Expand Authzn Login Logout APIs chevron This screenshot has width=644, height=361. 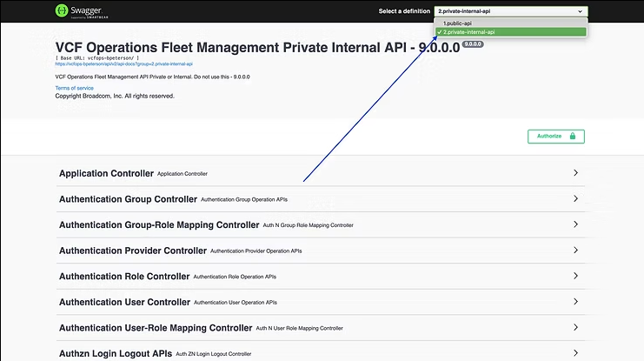(575, 354)
